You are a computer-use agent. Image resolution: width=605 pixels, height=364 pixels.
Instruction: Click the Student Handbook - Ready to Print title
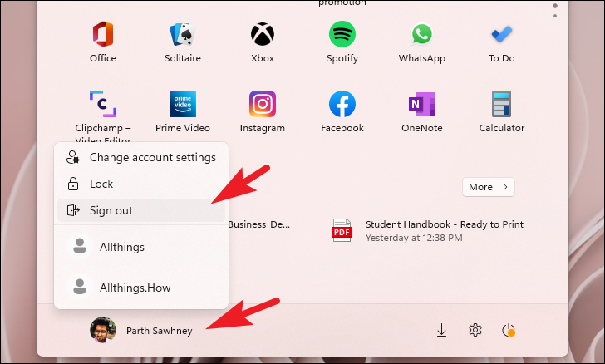click(x=445, y=224)
